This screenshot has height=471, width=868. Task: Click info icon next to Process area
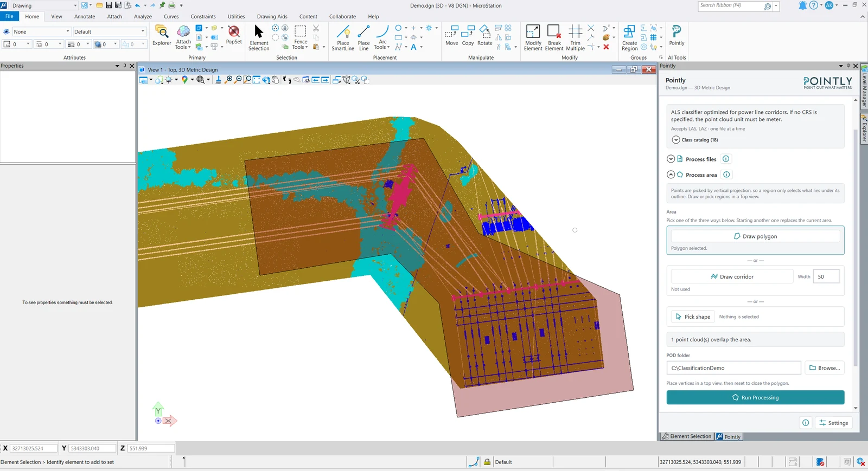[x=726, y=175]
